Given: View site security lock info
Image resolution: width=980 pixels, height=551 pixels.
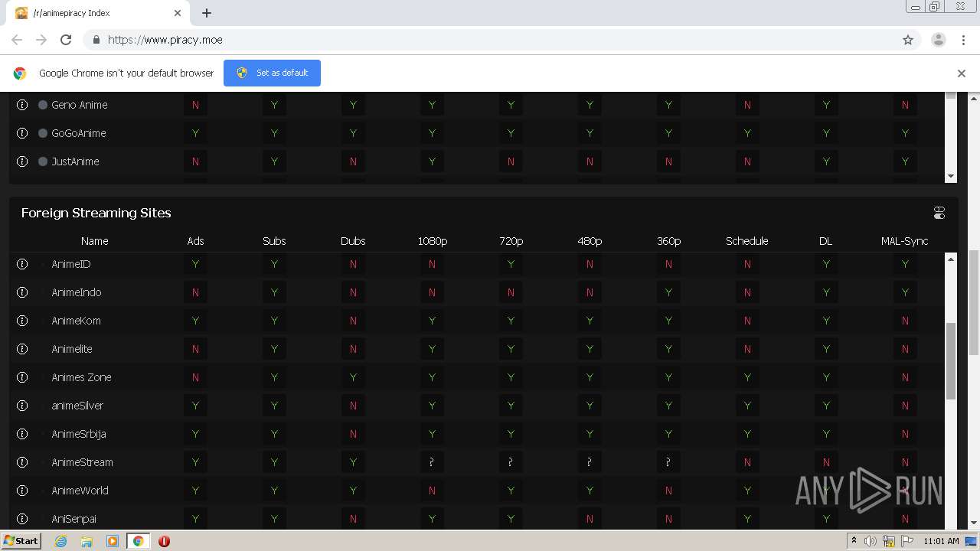Looking at the screenshot, I should click(96, 40).
